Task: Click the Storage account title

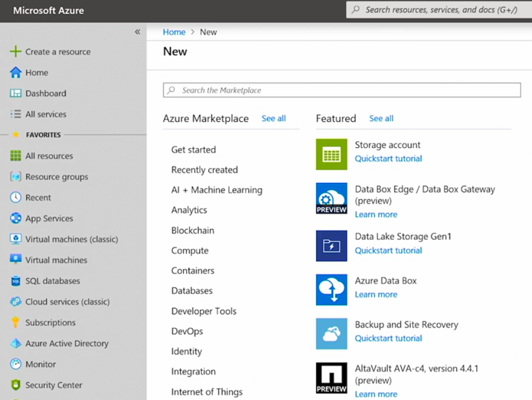Action: (387, 145)
